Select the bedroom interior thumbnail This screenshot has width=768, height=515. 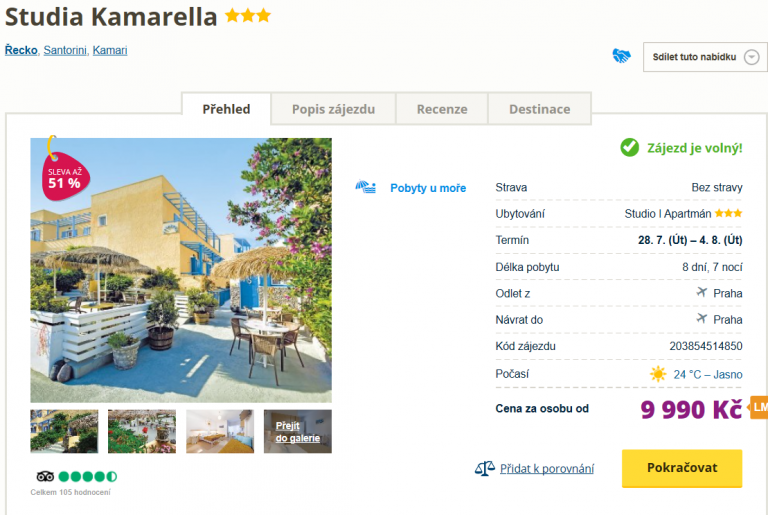(x=220, y=431)
